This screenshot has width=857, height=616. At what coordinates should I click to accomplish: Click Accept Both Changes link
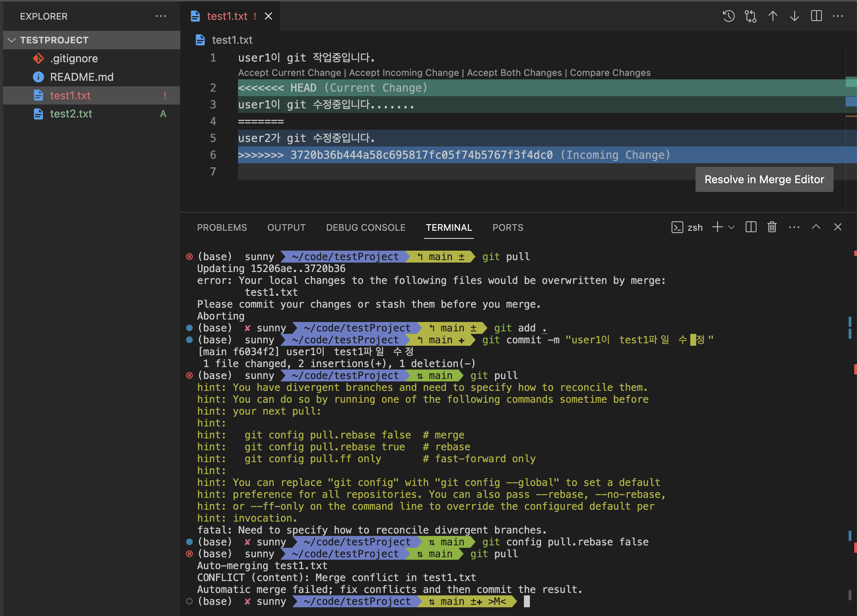[x=514, y=73]
